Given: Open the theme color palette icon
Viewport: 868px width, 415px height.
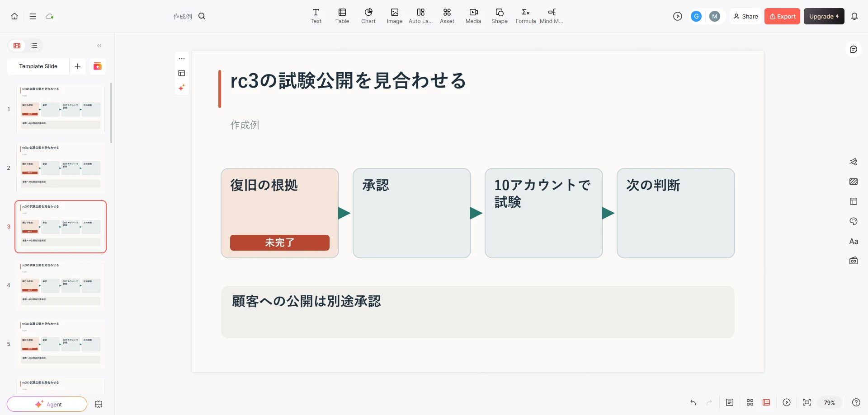Looking at the screenshot, I should 854,221.
